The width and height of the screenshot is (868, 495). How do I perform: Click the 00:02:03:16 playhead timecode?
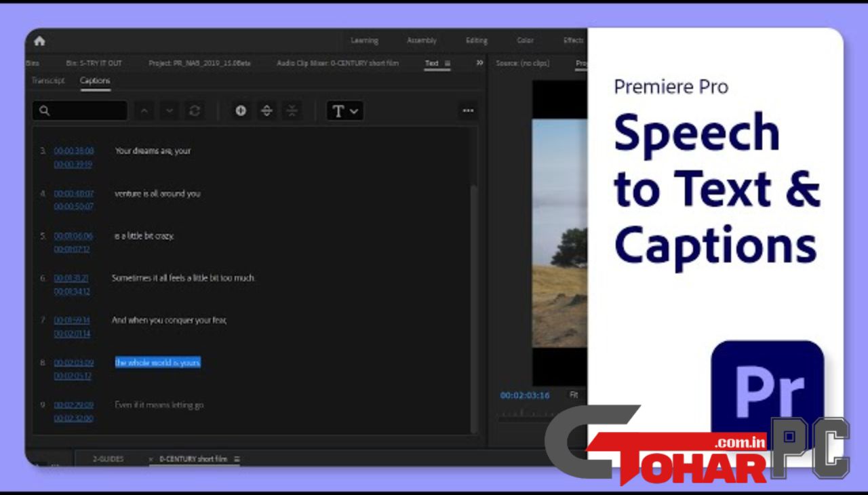point(525,395)
